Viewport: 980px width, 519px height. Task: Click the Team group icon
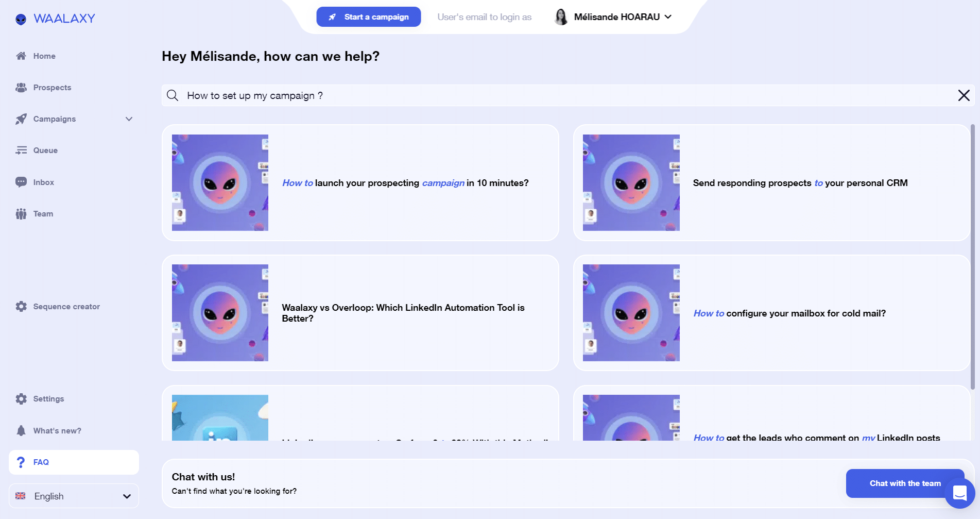coord(21,214)
